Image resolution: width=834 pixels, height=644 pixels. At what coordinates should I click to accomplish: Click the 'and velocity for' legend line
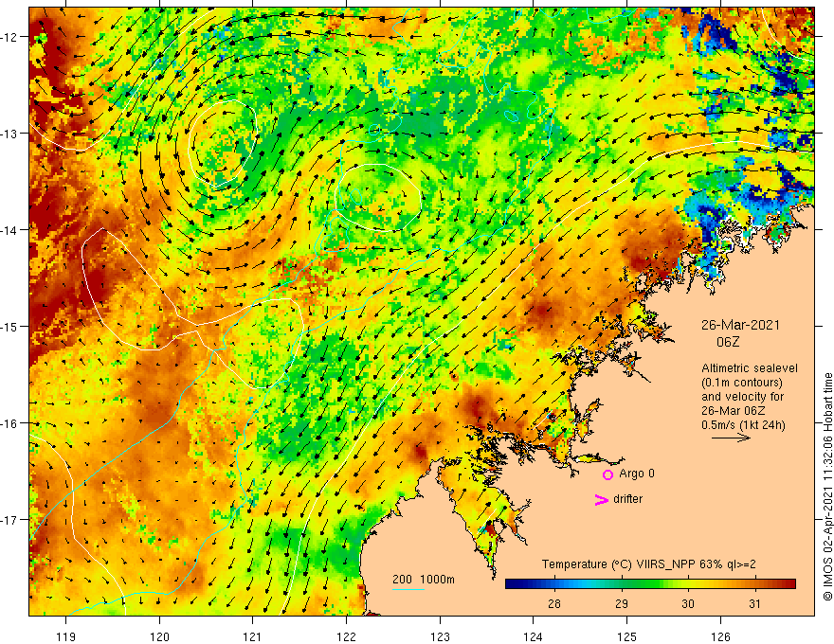pyautogui.click(x=742, y=397)
